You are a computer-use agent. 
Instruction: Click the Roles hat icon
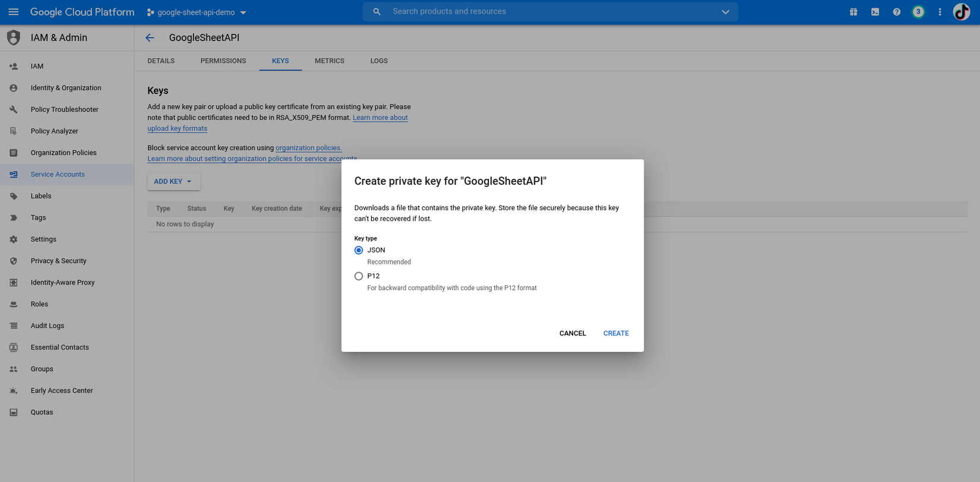tap(14, 304)
